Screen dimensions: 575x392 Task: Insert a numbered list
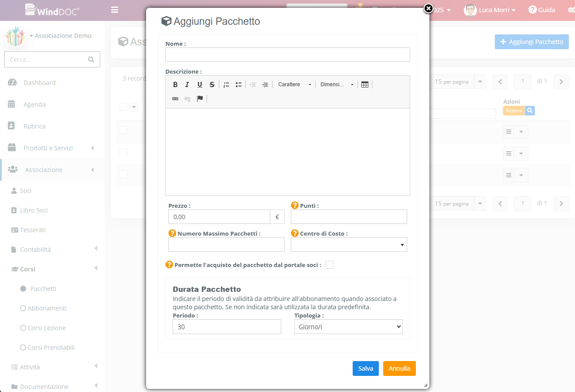tap(226, 84)
